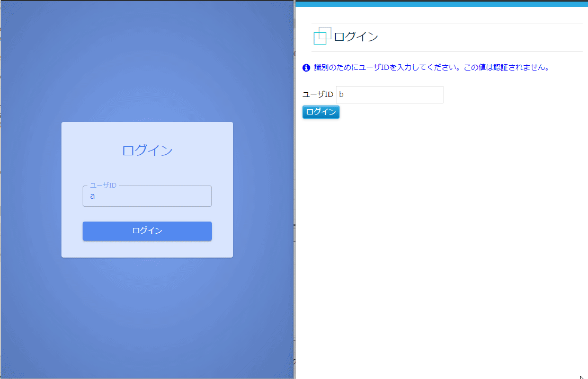Click the ログイン heading text in left login card
The image size is (588, 379).
147,151
